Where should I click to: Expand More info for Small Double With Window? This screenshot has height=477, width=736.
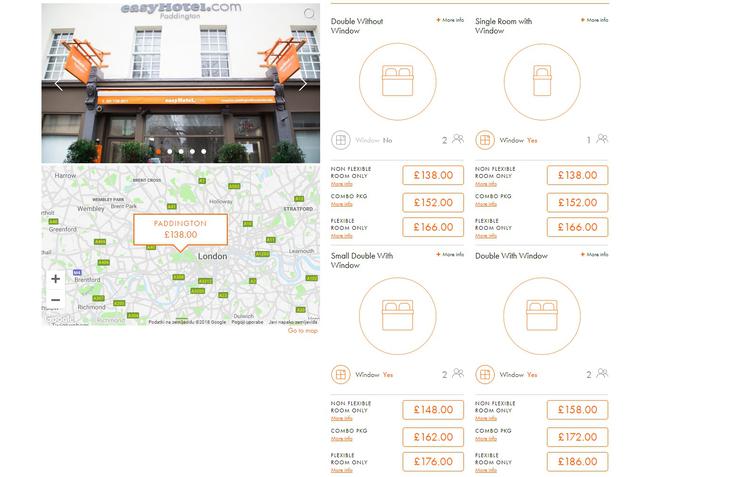point(450,254)
